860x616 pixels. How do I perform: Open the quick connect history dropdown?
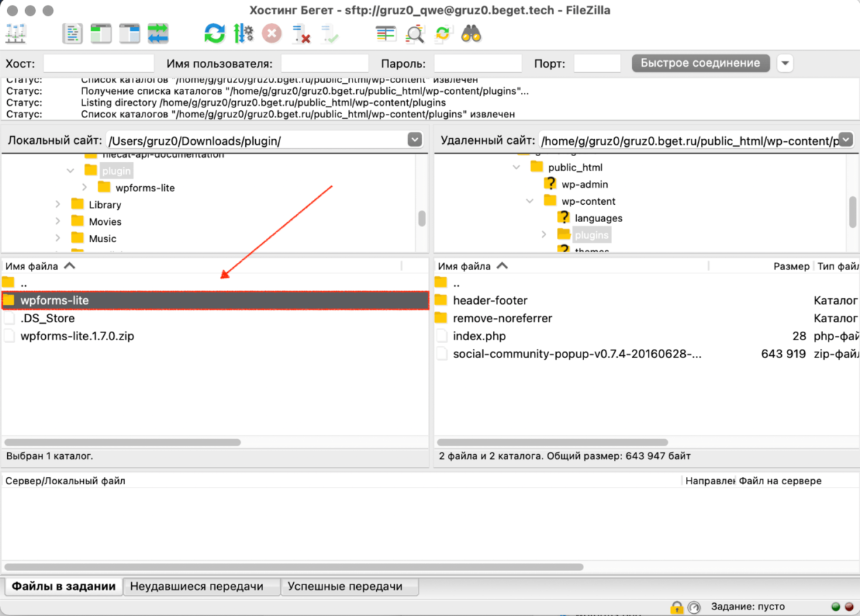[x=785, y=63]
